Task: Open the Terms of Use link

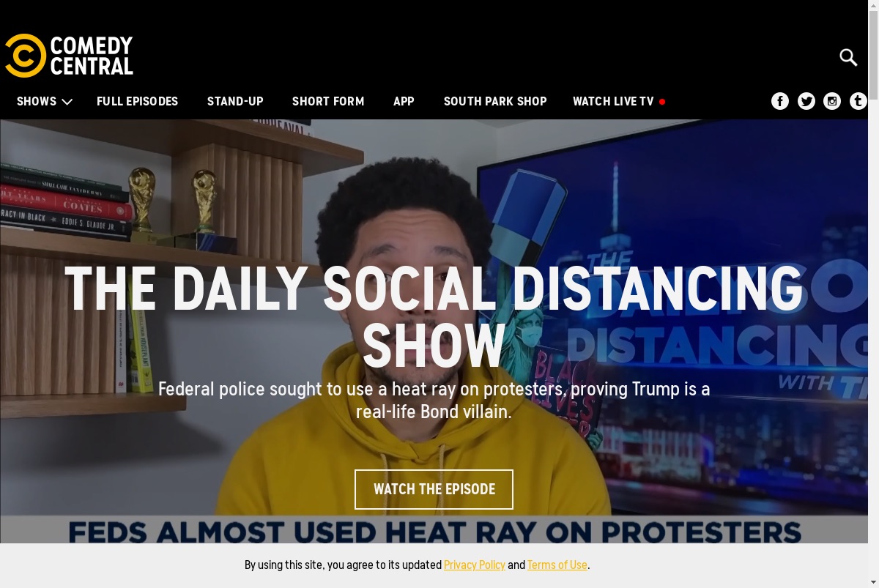Action: coord(557,565)
